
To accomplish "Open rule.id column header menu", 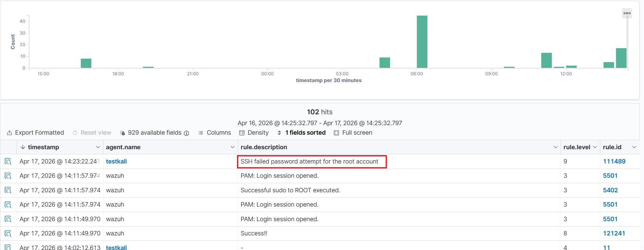I will click(634, 147).
